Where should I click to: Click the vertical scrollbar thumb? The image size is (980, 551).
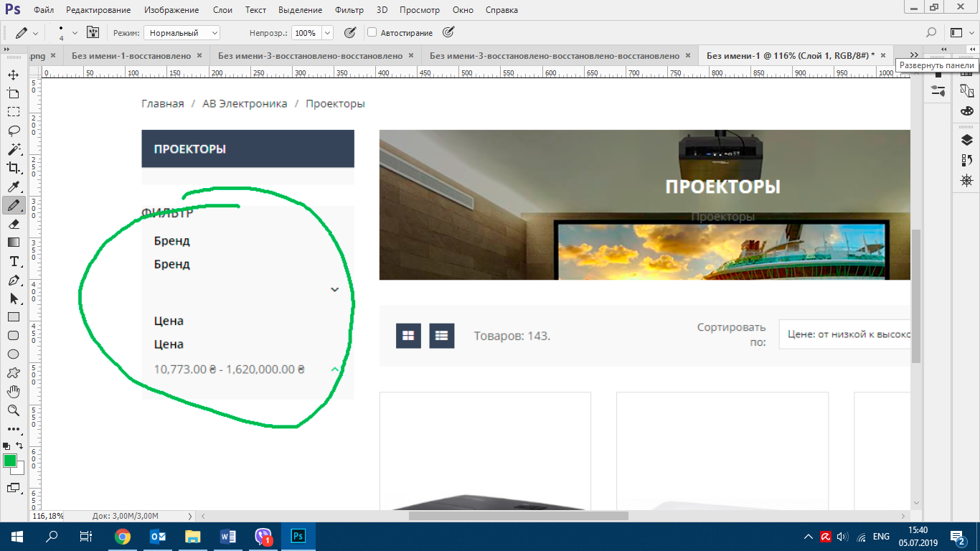[x=916, y=298]
